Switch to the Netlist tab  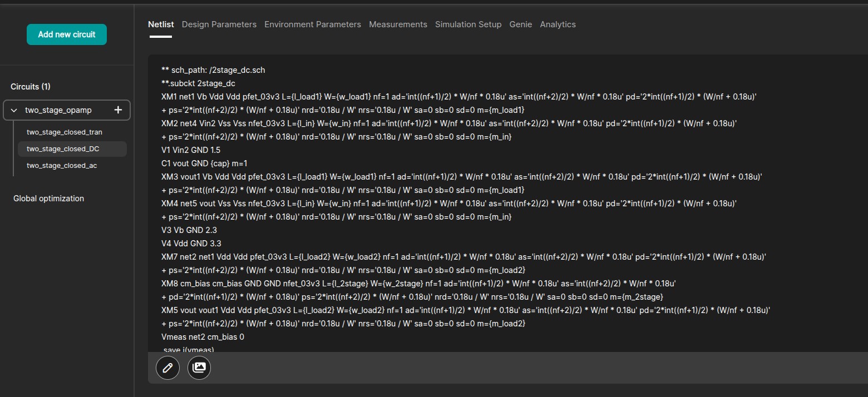[x=161, y=24]
